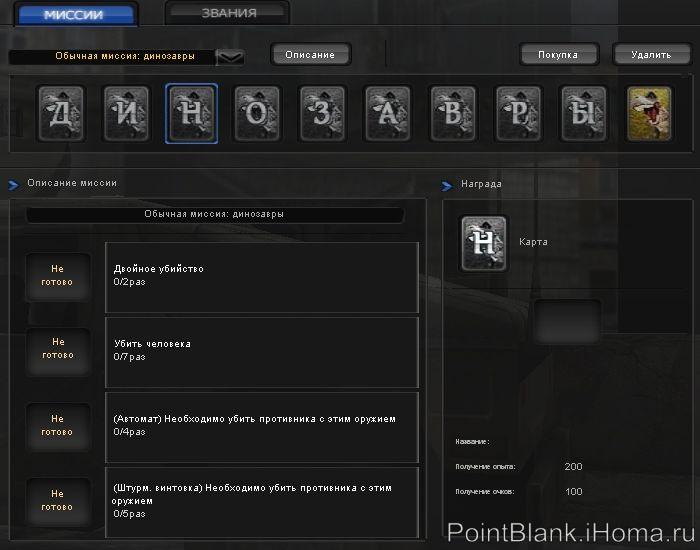Click the Покупка button
This screenshot has height=550, width=700.
click(x=558, y=55)
